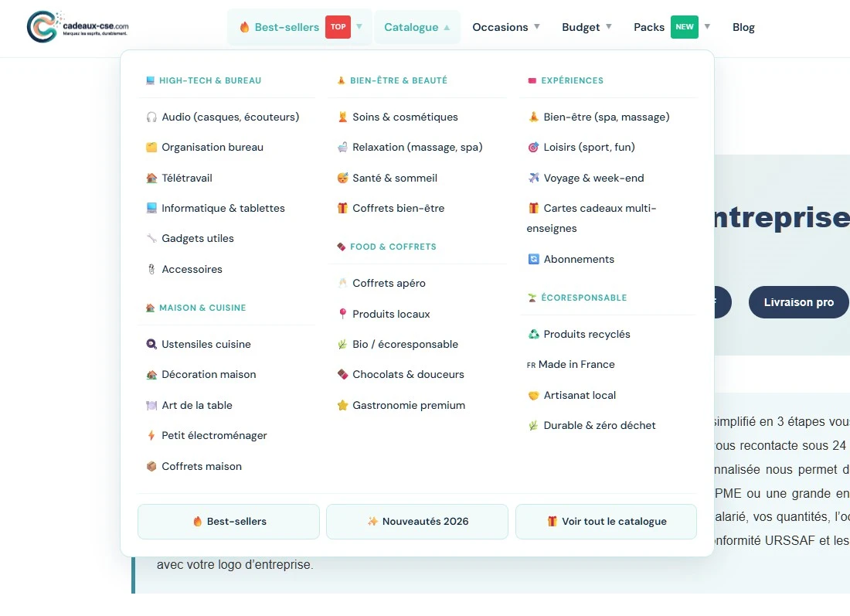Click the chocolate icon beside Chocolats & douceurs
The height and width of the screenshot is (616, 850).
[342, 375]
